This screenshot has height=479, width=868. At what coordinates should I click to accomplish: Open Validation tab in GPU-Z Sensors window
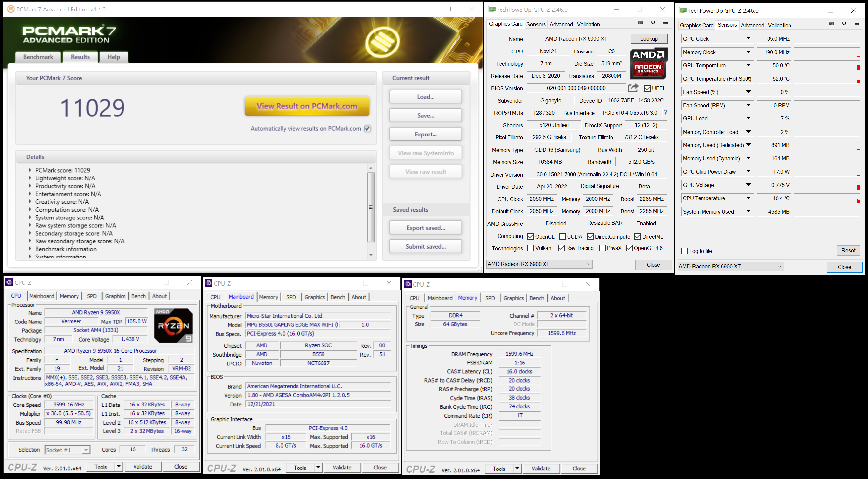(779, 25)
